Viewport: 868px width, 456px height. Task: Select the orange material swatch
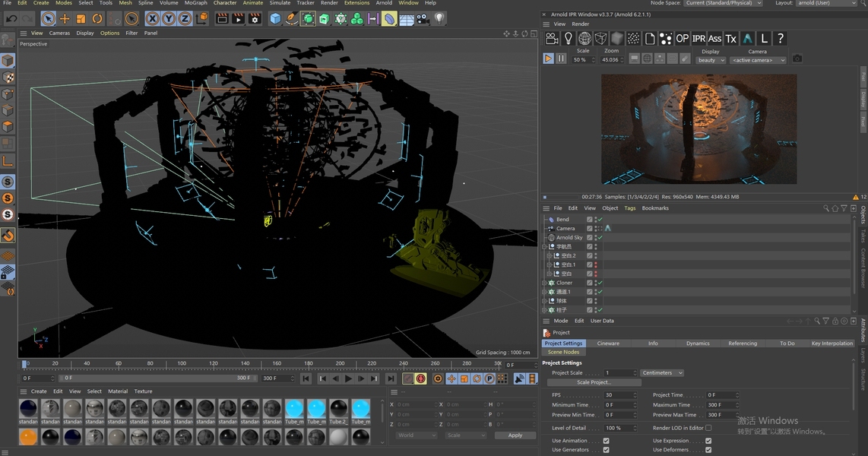click(x=28, y=437)
